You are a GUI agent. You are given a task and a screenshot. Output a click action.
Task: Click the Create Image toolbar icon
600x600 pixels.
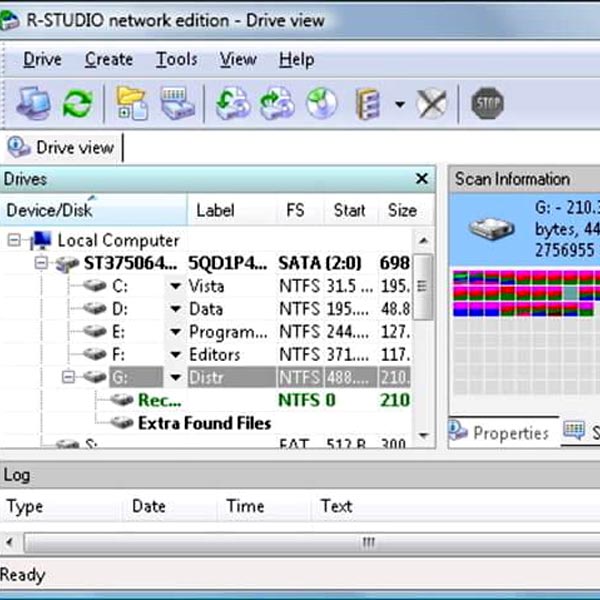277,103
